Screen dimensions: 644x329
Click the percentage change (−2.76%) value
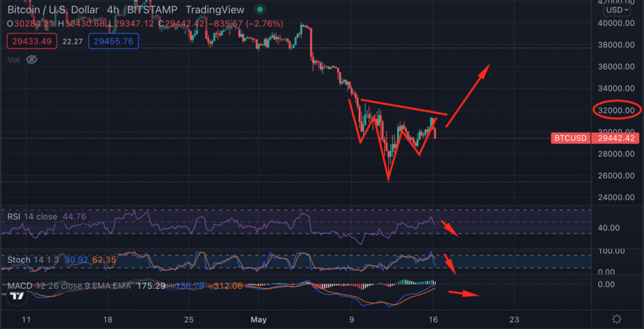tap(263, 24)
